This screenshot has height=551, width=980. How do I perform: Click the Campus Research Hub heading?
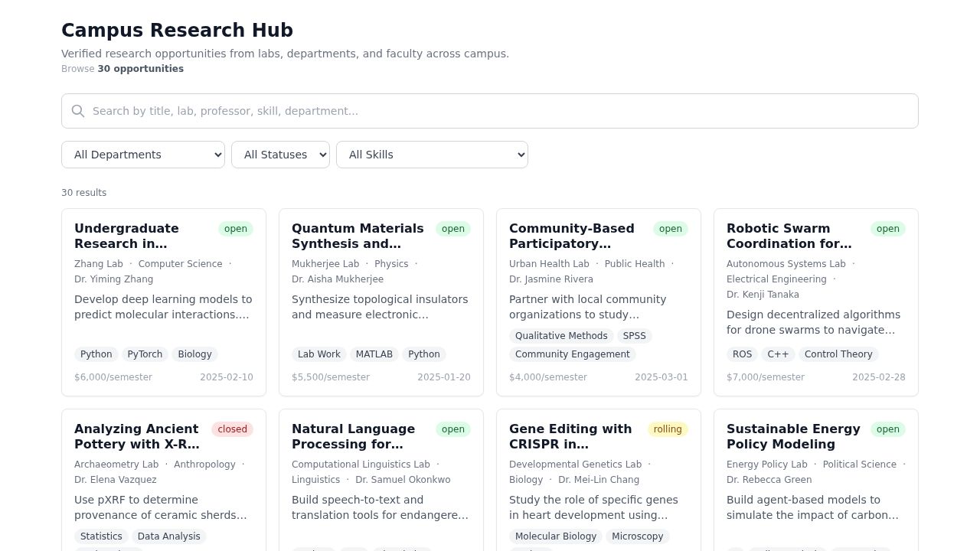177,31
